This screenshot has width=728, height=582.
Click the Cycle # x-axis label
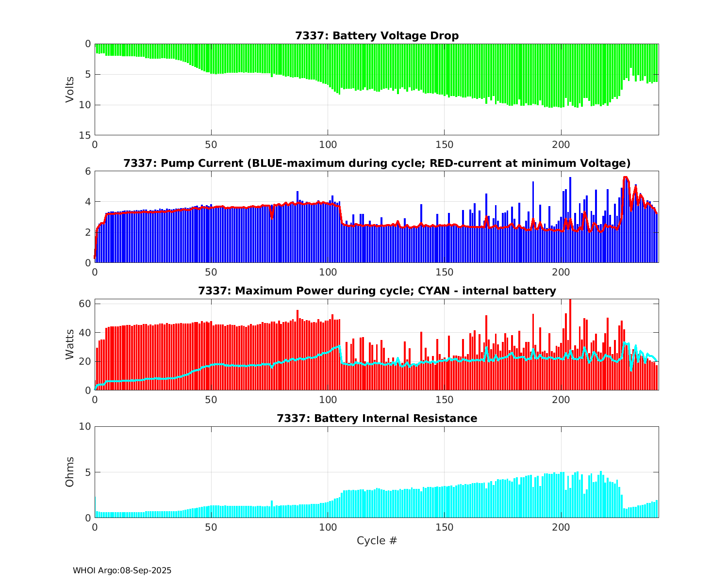pos(377,541)
